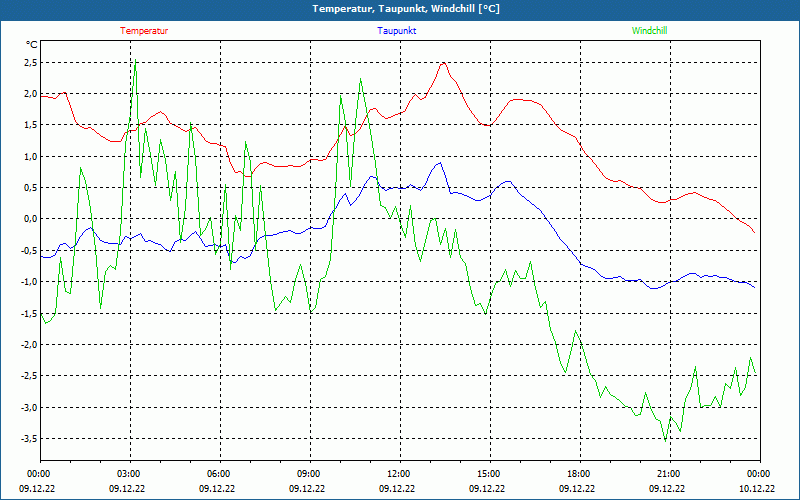Click the 0,0 y-axis label

click(x=31, y=219)
